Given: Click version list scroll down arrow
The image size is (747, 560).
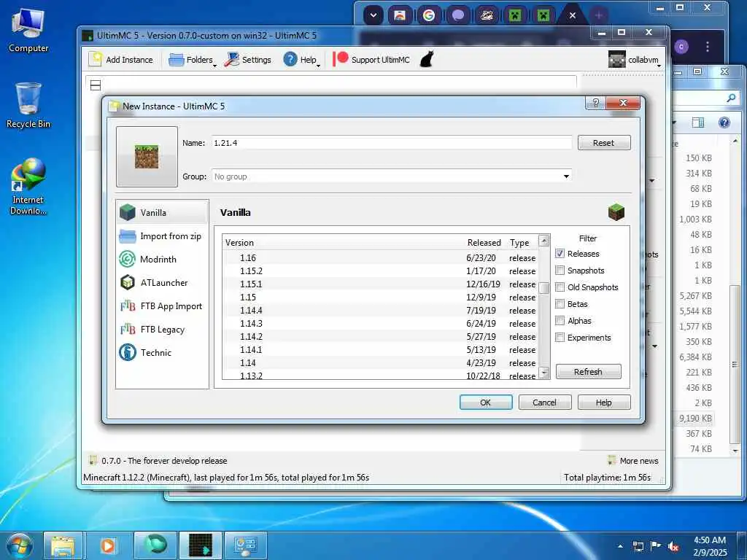Looking at the screenshot, I should tap(544, 373).
